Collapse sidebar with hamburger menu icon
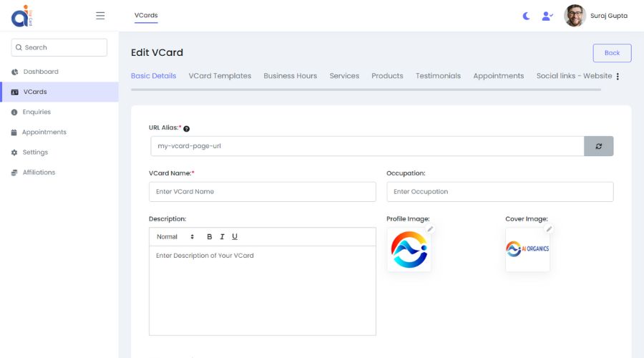 pyautogui.click(x=100, y=16)
